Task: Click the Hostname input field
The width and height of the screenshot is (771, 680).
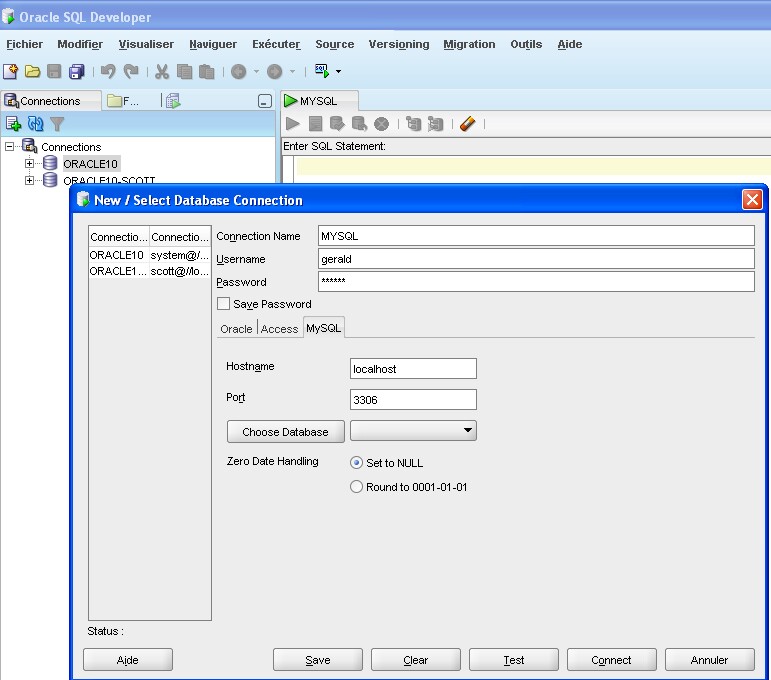Action: (x=413, y=369)
